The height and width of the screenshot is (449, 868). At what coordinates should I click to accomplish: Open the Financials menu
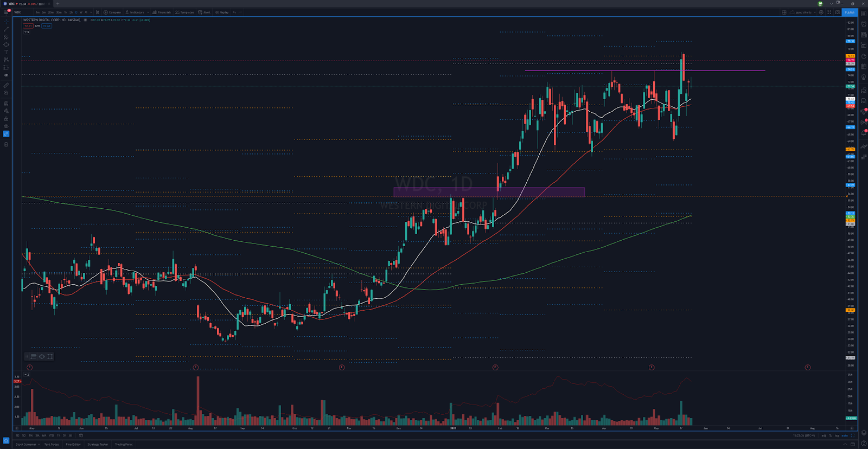click(162, 12)
